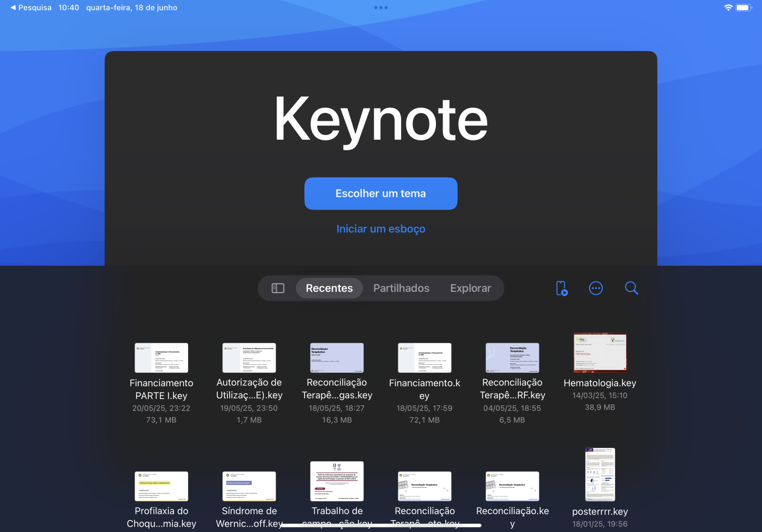
Task: Open Reconciliação Terapê...RF.key thumbnail
Action: click(512, 358)
